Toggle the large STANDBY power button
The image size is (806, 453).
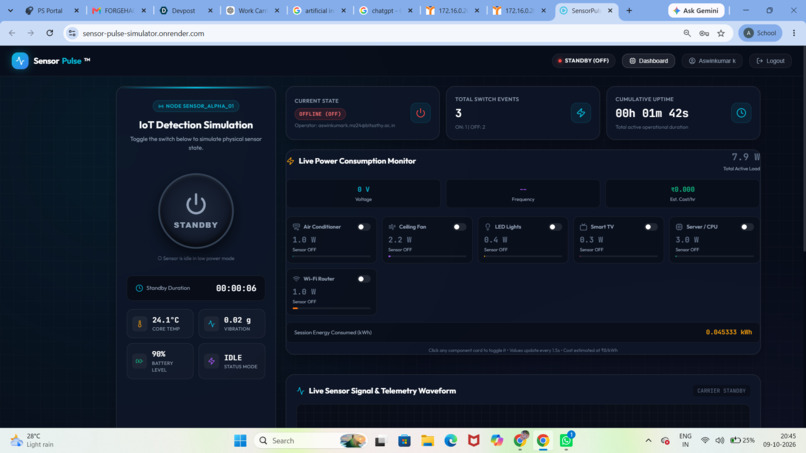pyautogui.click(x=196, y=211)
